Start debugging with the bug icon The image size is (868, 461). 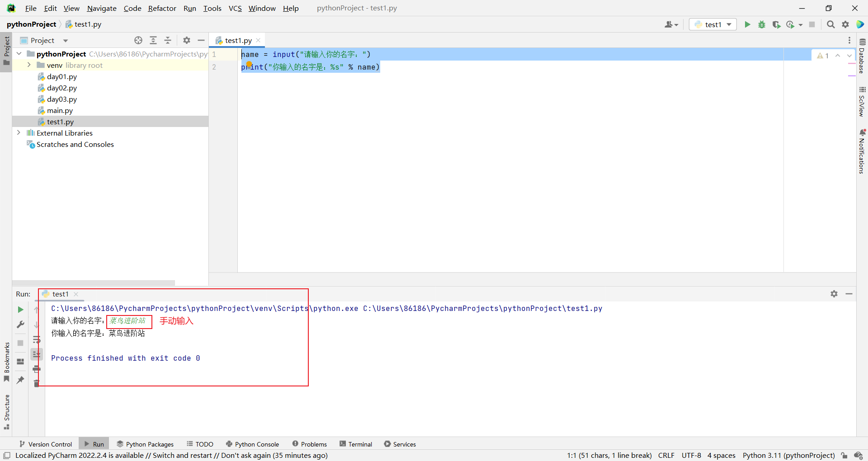click(762, 24)
